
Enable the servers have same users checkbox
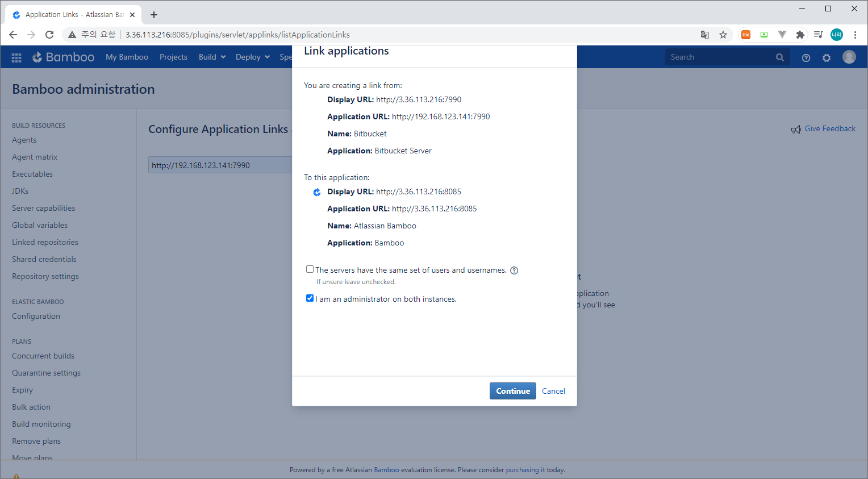(310, 269)
